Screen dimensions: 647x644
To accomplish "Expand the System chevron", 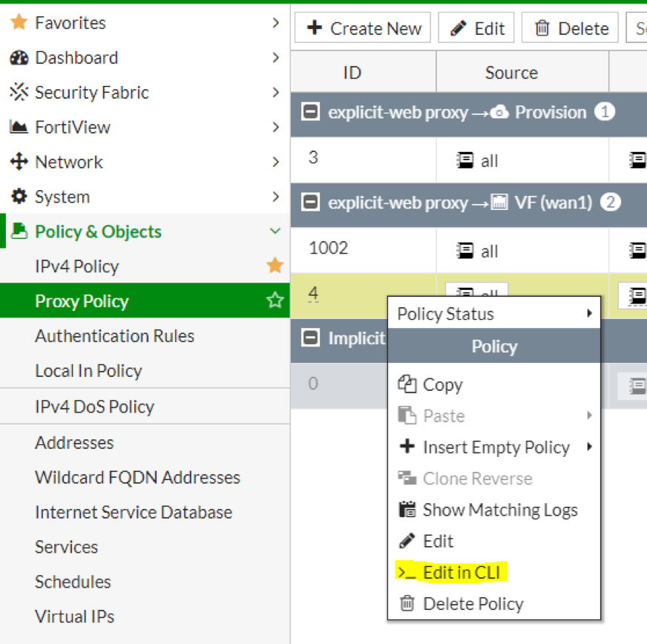I will (275, 197).
